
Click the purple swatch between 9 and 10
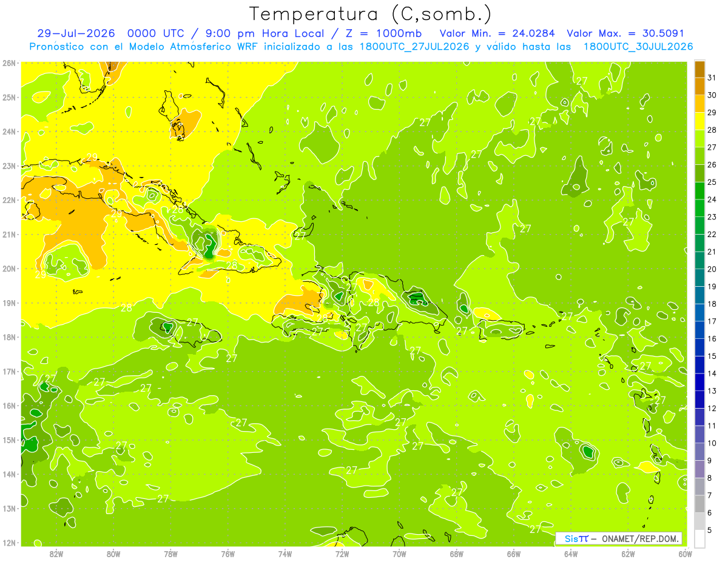[x=700, y=452]
